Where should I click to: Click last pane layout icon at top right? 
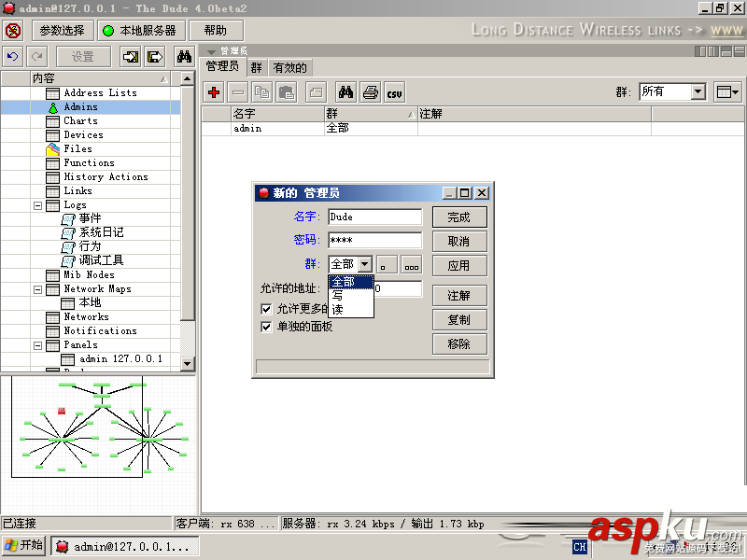click(740, 51)
